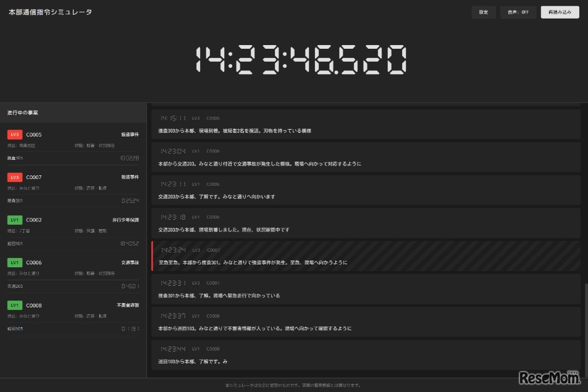Click unit 交通203 under C0006
Viewport: 588px width, 392px height.
(x=15, y=286)
